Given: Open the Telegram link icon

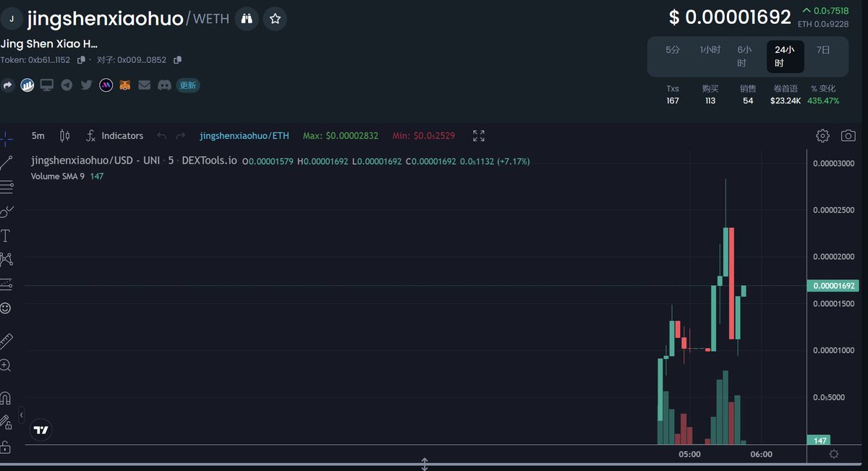Looking at the screenshot, I should tap(67, 85).
